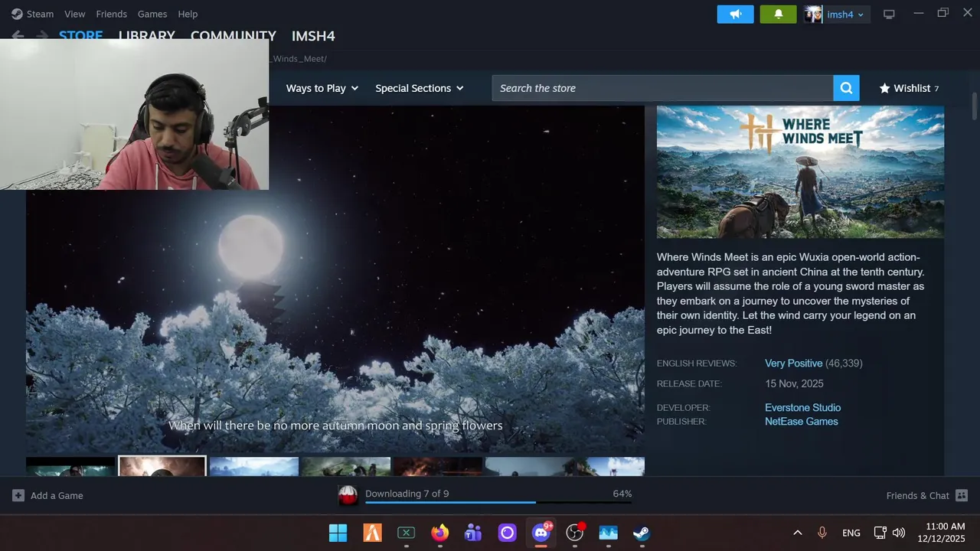
Task: Click the imsh4 profile avatar
Action: click(813, 14)
